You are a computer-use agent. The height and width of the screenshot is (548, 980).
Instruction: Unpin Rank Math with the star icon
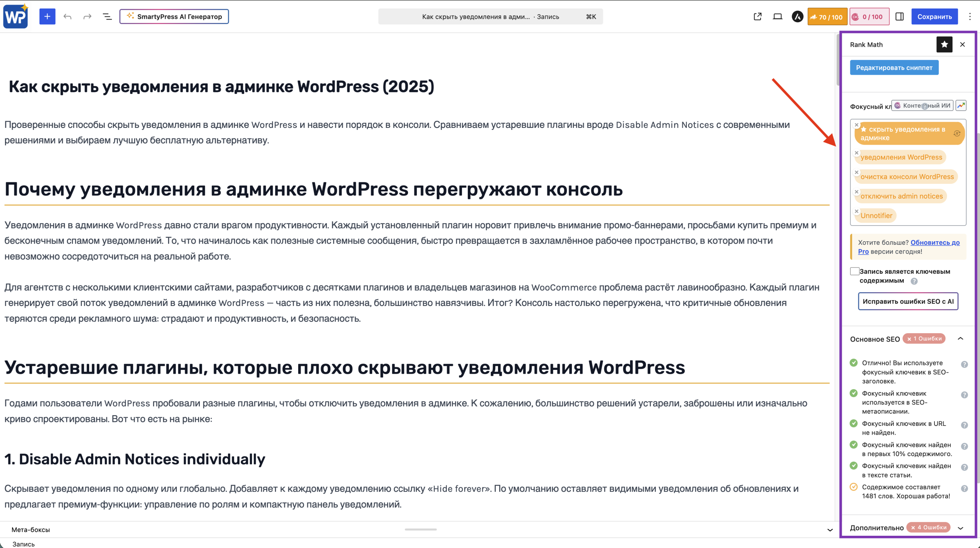(944, 44)
